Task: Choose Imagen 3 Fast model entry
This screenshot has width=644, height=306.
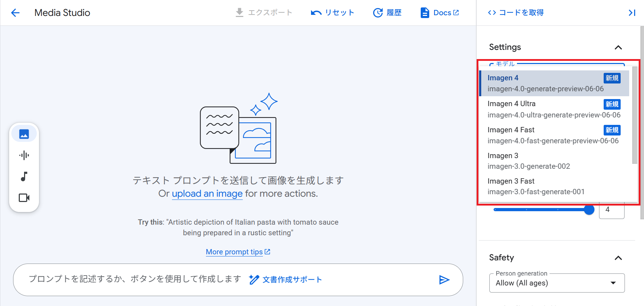Action: [x=554, y=186]
